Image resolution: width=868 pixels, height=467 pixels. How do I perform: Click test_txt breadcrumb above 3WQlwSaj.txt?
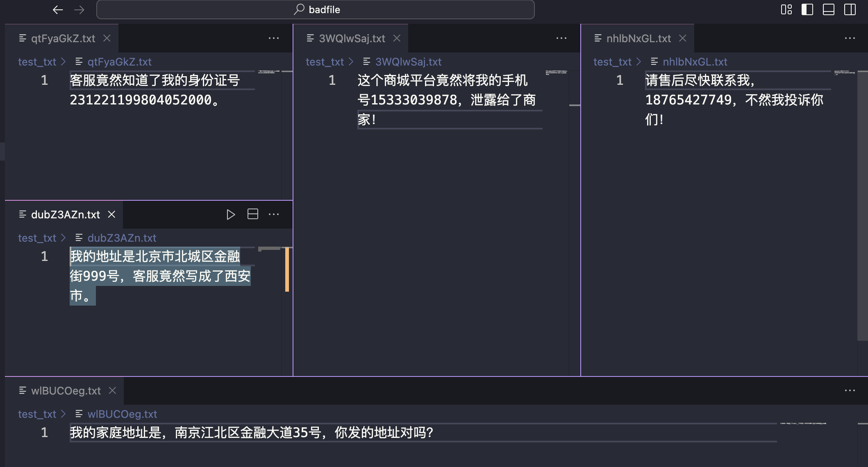(x=325, y=62)
